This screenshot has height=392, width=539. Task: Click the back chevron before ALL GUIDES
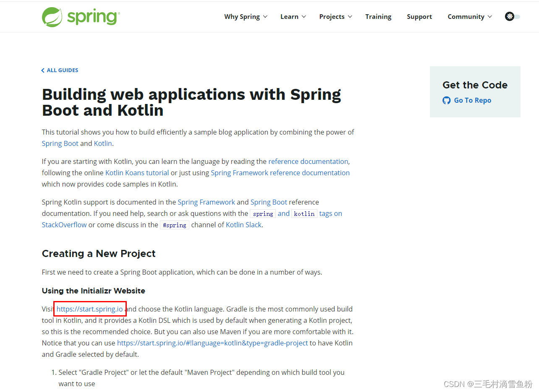tap(43, 70)
